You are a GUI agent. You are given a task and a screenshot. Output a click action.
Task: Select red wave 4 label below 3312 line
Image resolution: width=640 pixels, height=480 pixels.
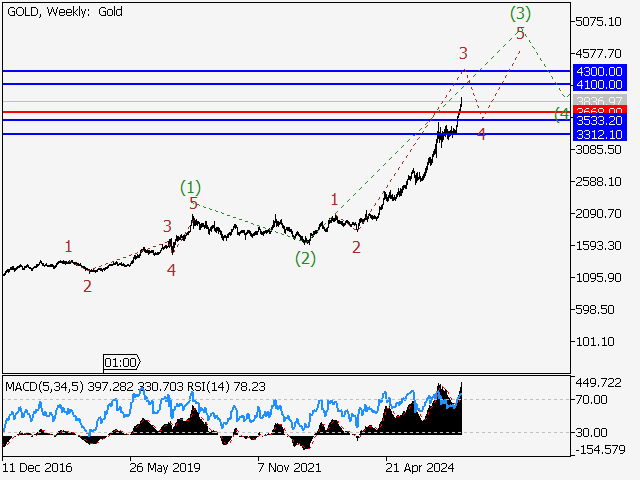482,134
